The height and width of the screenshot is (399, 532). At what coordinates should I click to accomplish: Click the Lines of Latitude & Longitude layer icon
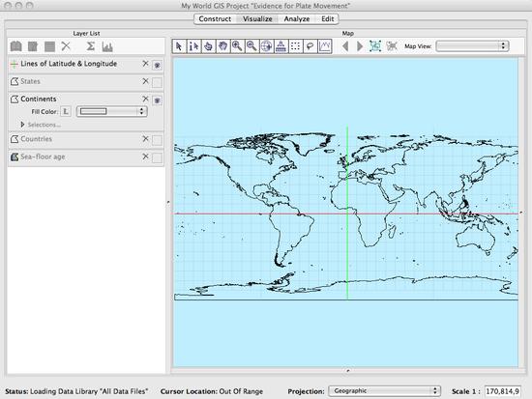tap(15, 64)
